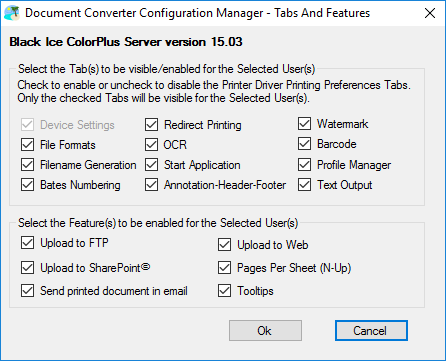Toggle the Filename Generation tab checkbox
The image size is (446, 361).
point(27,165)
